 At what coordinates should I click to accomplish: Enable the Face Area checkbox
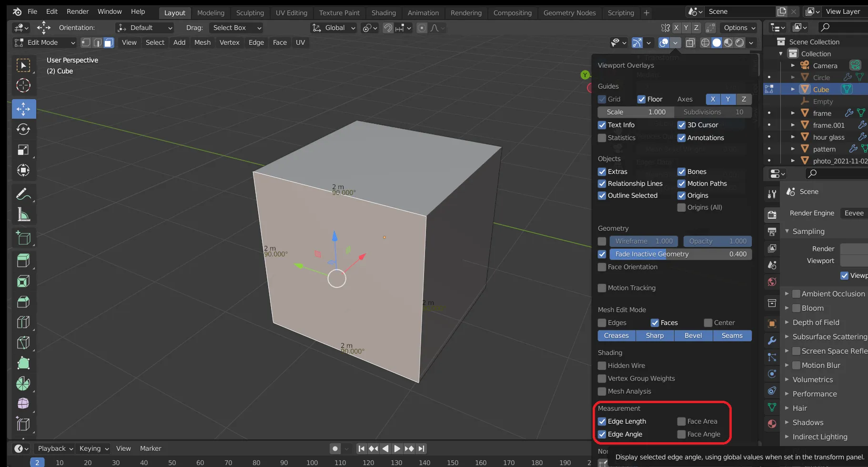click(x=682, y=421)
